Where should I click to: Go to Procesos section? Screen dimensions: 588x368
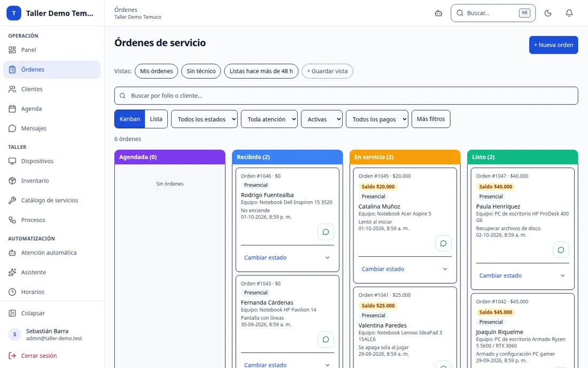coord(52,220)
